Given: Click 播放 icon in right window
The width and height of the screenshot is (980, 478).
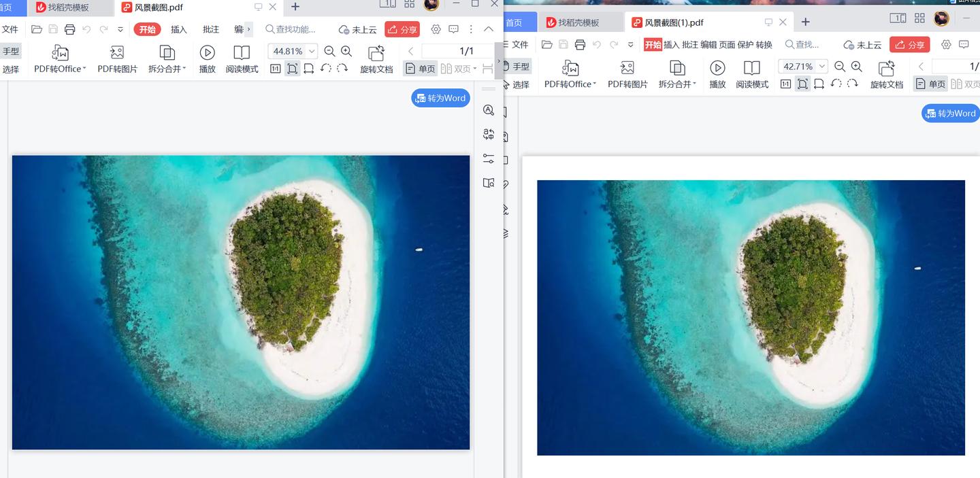Looking at the screenshot, I should click(717, 68).
